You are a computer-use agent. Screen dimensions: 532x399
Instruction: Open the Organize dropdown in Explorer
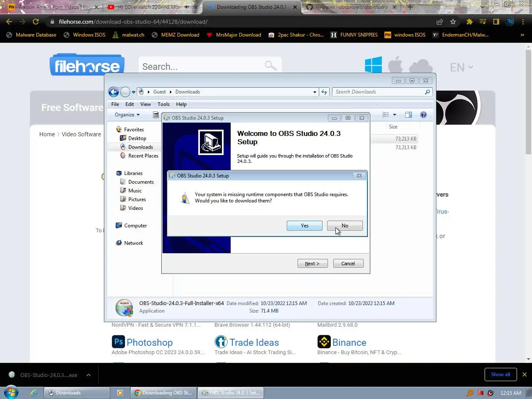[127, 115]
